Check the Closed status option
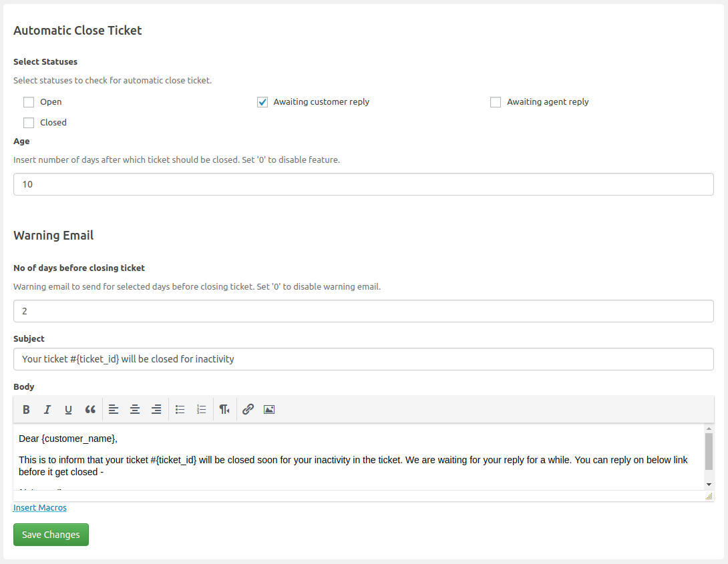Screen dimensions: 728x564 (28, 122)
